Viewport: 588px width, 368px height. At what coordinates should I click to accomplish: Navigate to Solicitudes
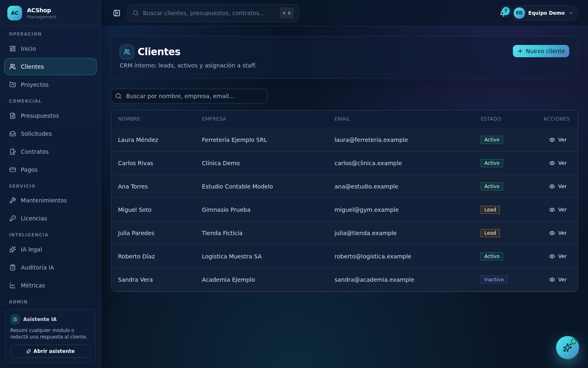[x=50, y=134]
